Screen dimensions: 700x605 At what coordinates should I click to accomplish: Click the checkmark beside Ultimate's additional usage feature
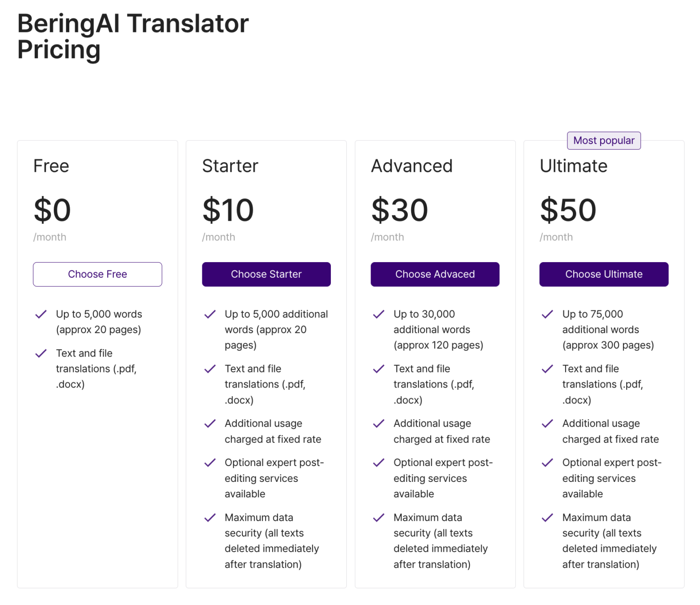(547, 424)
